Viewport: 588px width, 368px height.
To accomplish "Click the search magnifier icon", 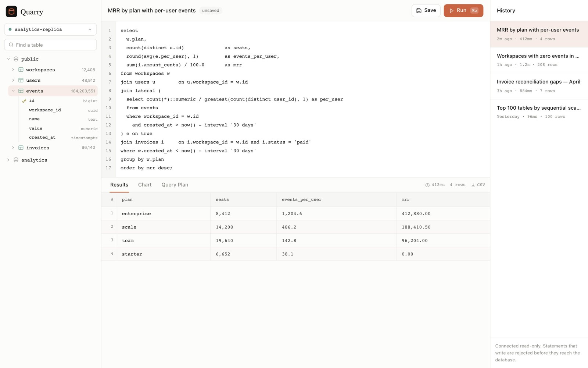I will pyautogui.click(x=11, y=45).
